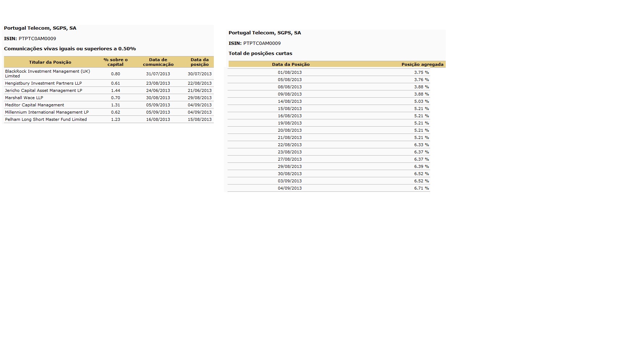The image size is (644, 356).
Task: Click Marshall Wace's communication date 30/08/2013
Action: pyautogui.click(x=158, y=98)
